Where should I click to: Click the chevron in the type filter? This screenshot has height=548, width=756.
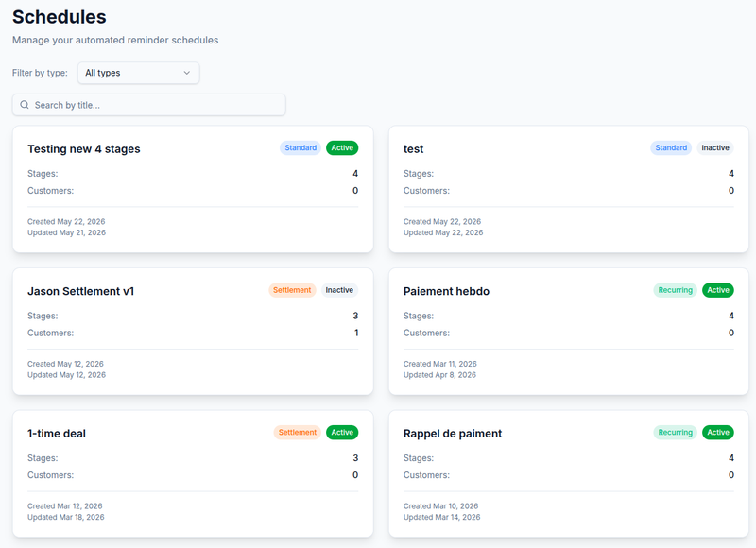point(186,73)
